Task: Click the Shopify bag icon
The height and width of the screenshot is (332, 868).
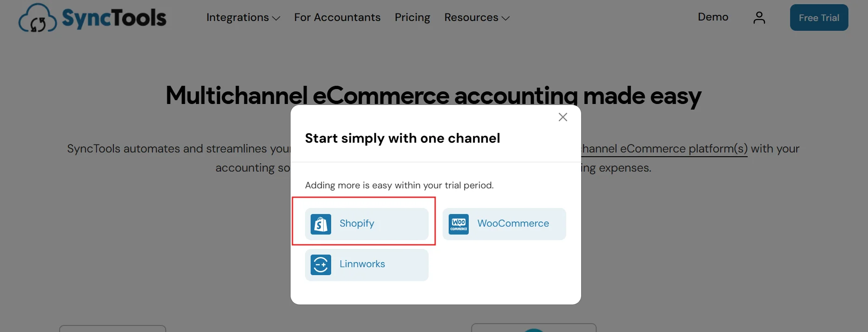Action: tap(321, 224)
